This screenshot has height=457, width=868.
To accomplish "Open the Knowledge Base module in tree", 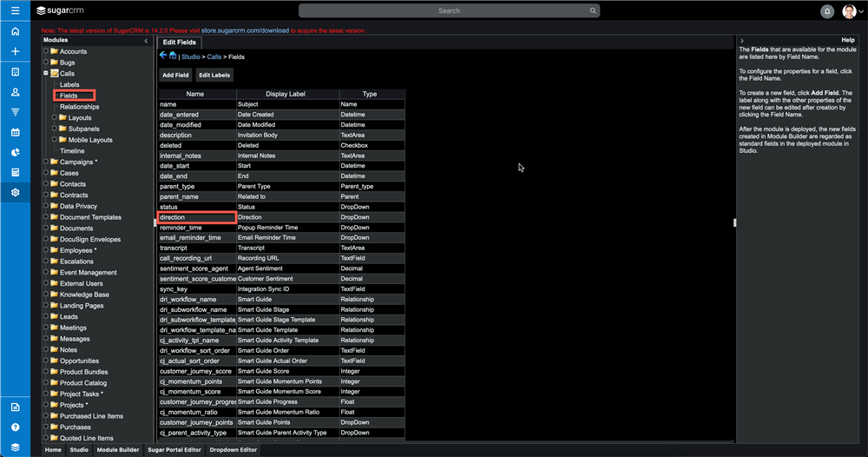I will tap(84, 295).
